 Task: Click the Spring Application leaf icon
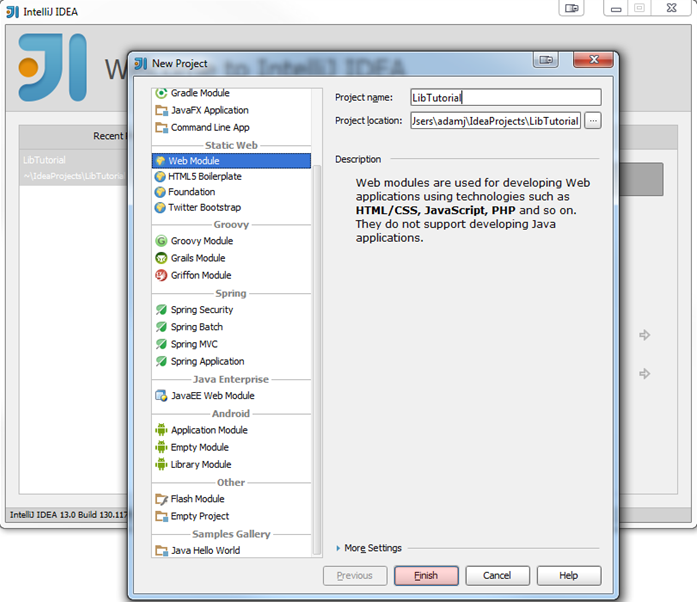[x=161, y=361]
